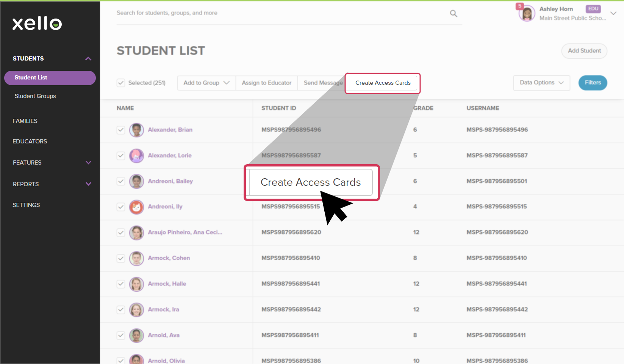
Task: Click the Send Message button
Action: 323,83
